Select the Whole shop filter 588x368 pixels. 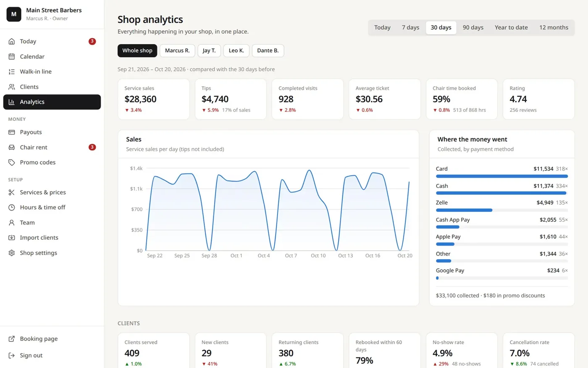tap(137, 50)
